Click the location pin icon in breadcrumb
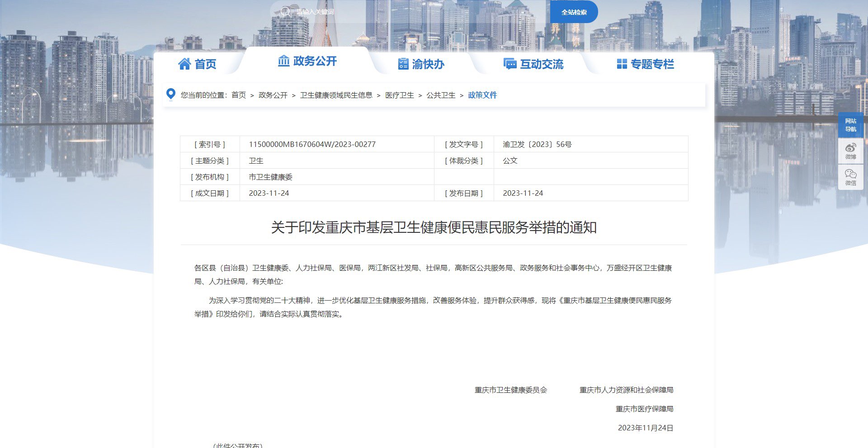Screen dimensions: 868x448 [x=171, y=94]
